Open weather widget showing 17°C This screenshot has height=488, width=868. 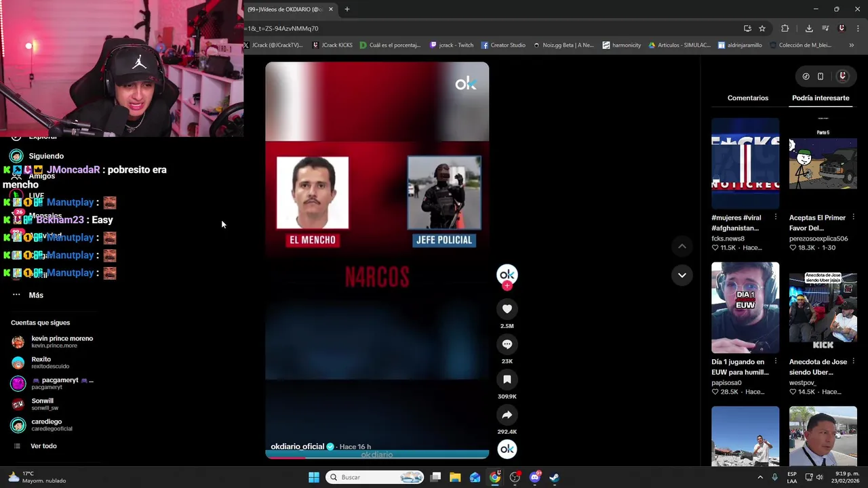[x=38, y=477]
